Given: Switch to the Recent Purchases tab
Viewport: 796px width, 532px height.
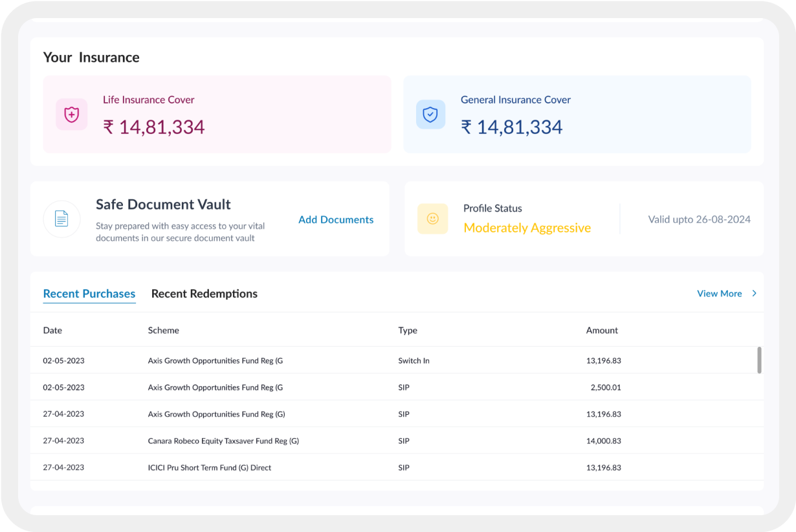Looking at the screenshot, I should tap(89, 294).
